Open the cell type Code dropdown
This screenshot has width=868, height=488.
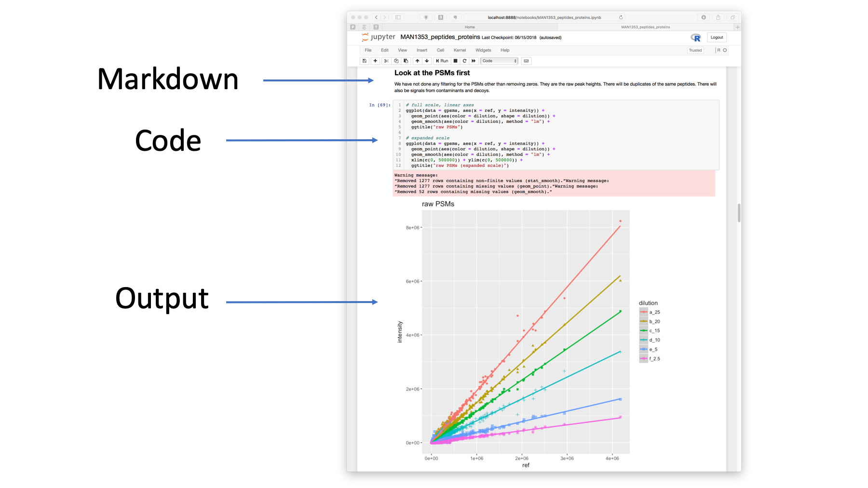[x=499, y=61]
